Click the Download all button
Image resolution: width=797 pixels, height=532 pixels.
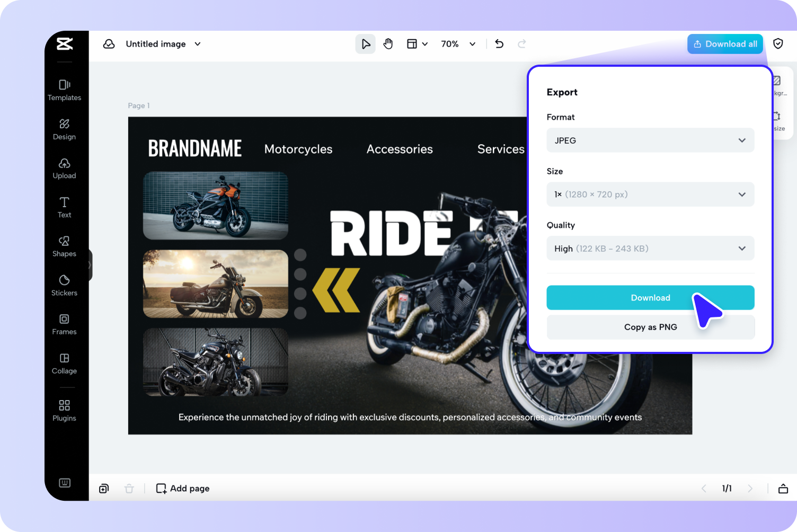coord(725,43)
